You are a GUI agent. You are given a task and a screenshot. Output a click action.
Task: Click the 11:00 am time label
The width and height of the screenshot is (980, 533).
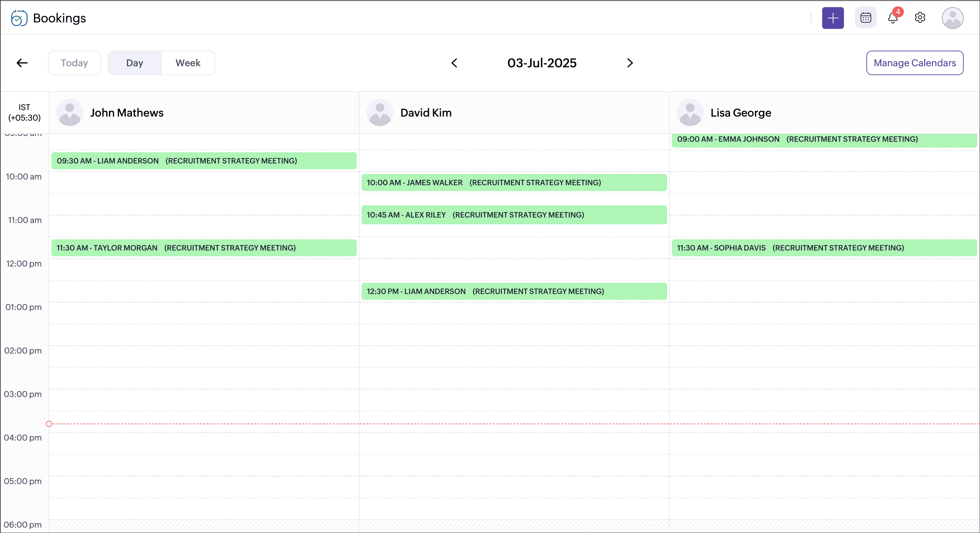click(x=25, y=220)
